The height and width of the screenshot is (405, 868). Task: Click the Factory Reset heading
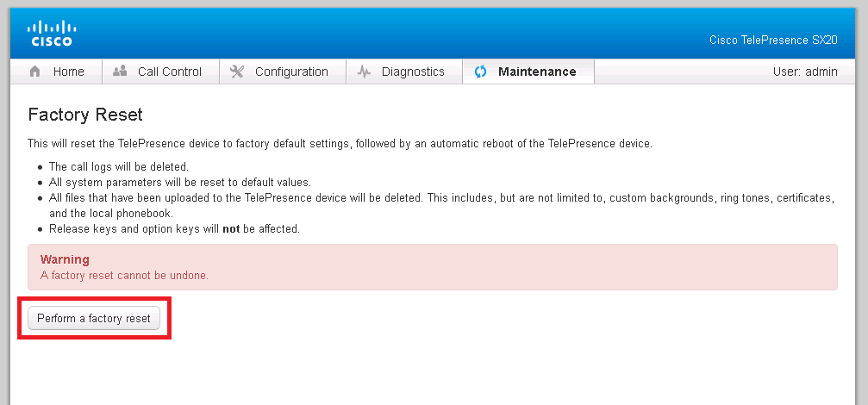85,115
